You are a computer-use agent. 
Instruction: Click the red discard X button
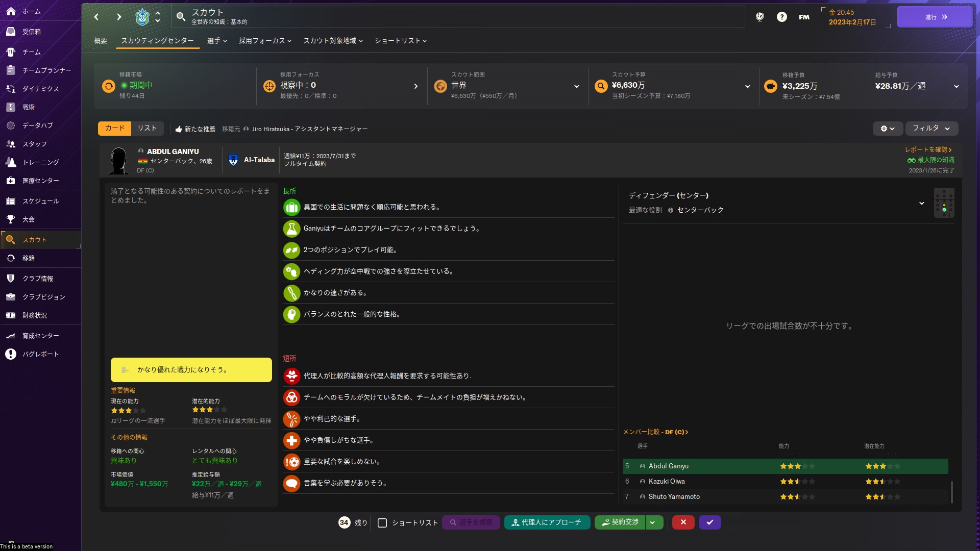point(683,522)
